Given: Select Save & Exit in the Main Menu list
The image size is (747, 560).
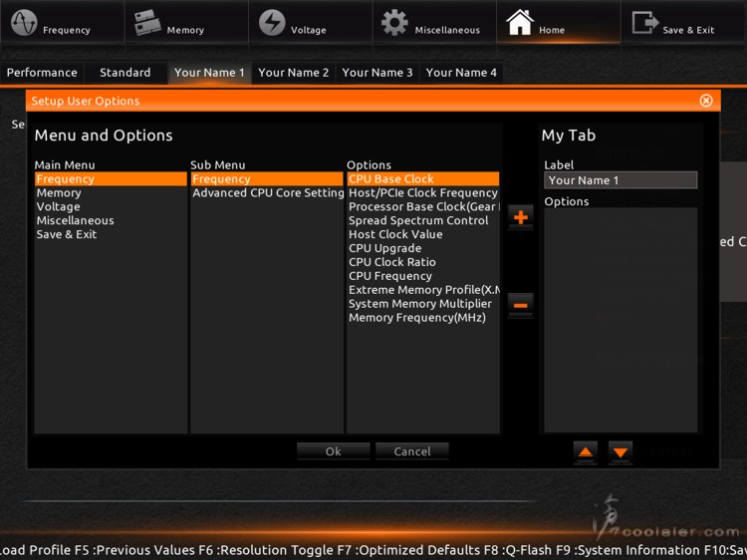Looking at the screenshot, I should click(x=111, y=234).
